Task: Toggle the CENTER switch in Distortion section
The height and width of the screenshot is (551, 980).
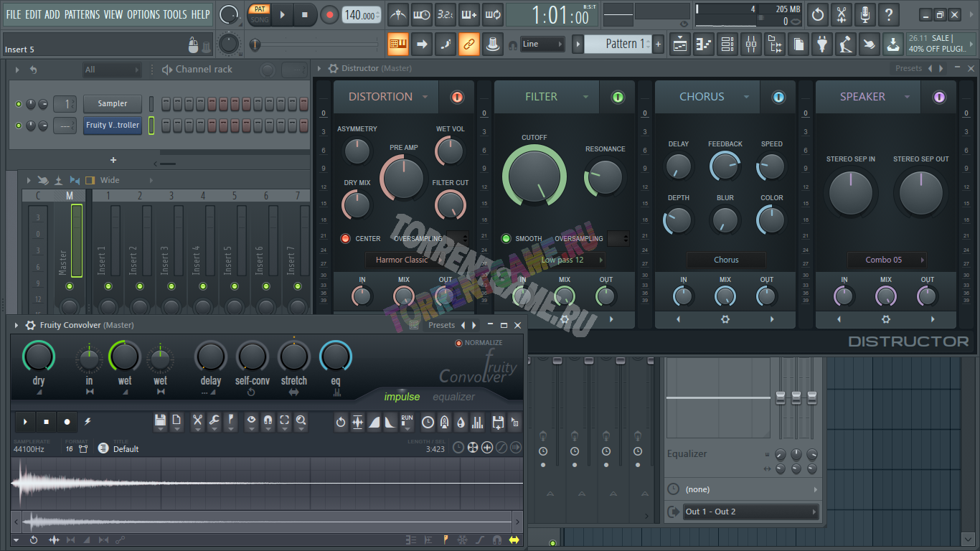Action: pos(345,238)
